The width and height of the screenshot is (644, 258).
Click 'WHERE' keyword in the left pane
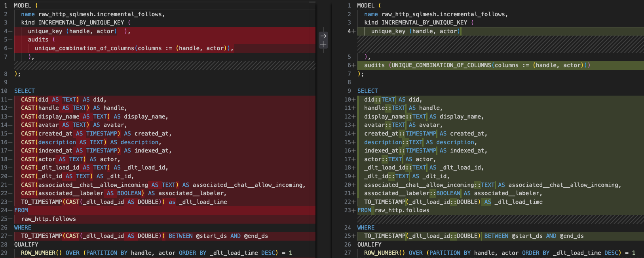coord(23,228)
